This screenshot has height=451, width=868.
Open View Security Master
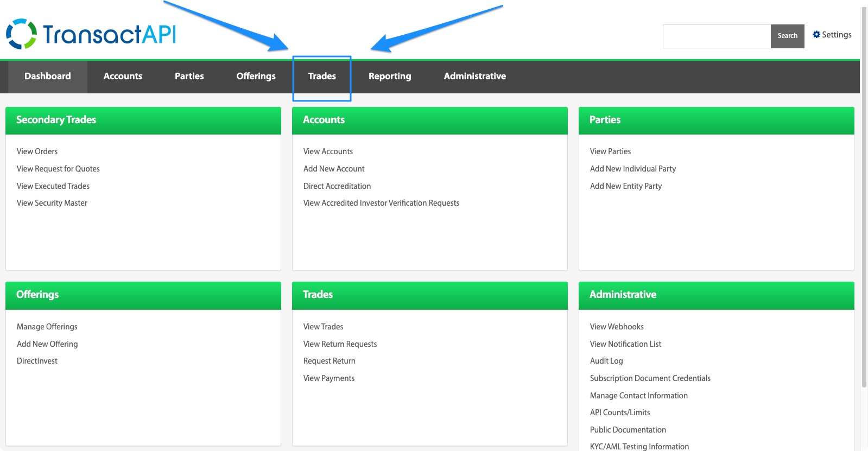52,203
